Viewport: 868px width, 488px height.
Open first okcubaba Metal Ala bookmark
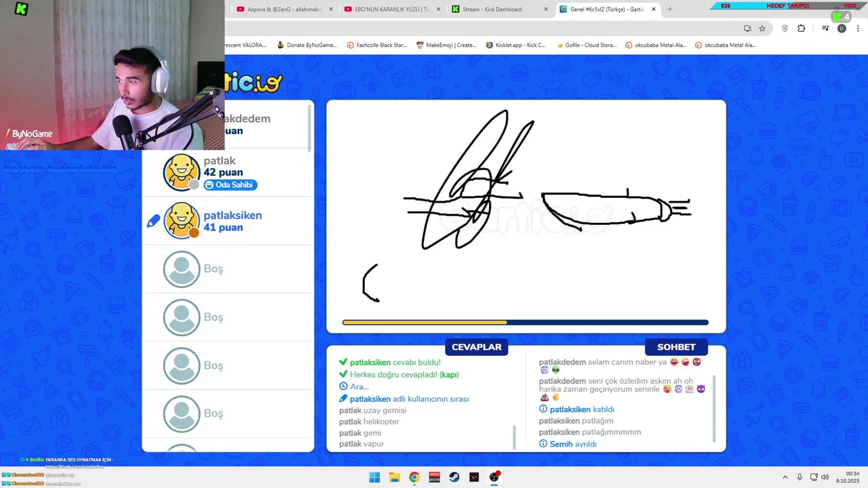coord(656,45)
